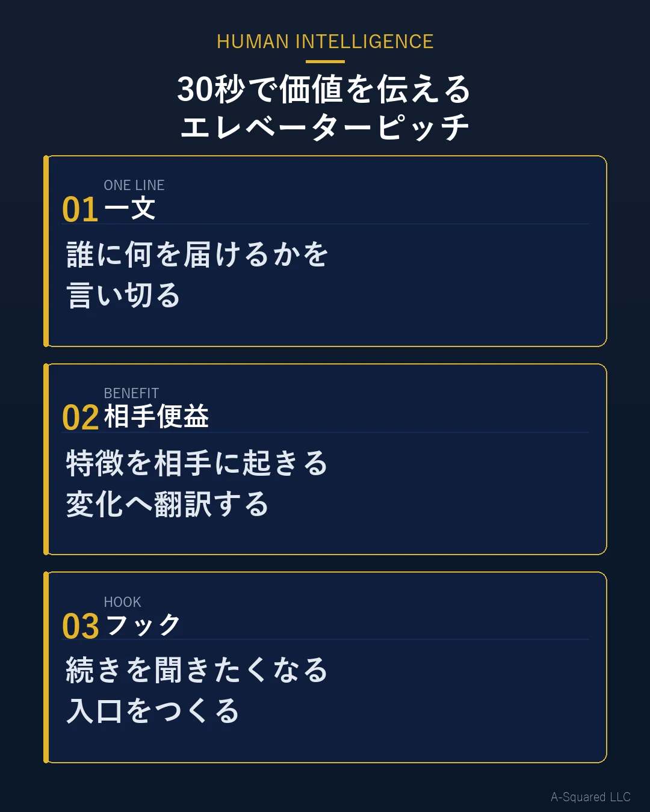This screenshot has height=812, width=650.
Task: Select the 一文 heading
Action: click(x=130, y=209)
